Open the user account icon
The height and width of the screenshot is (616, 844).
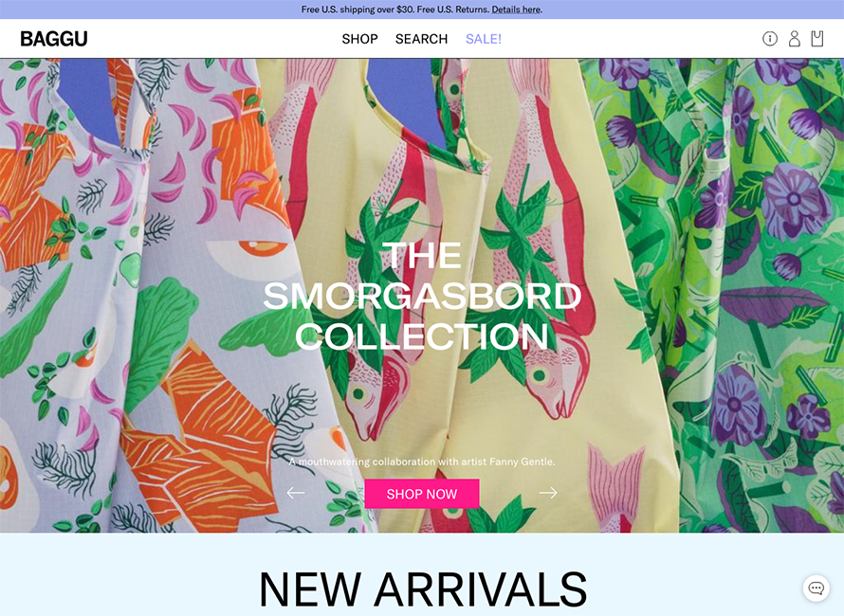coord(794,39)
